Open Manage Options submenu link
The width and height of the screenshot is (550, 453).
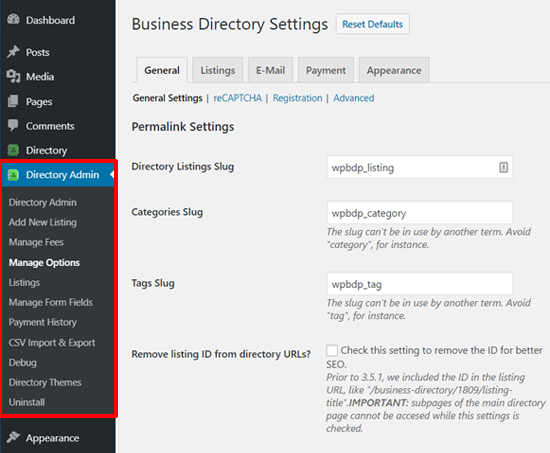click(44, 262)
